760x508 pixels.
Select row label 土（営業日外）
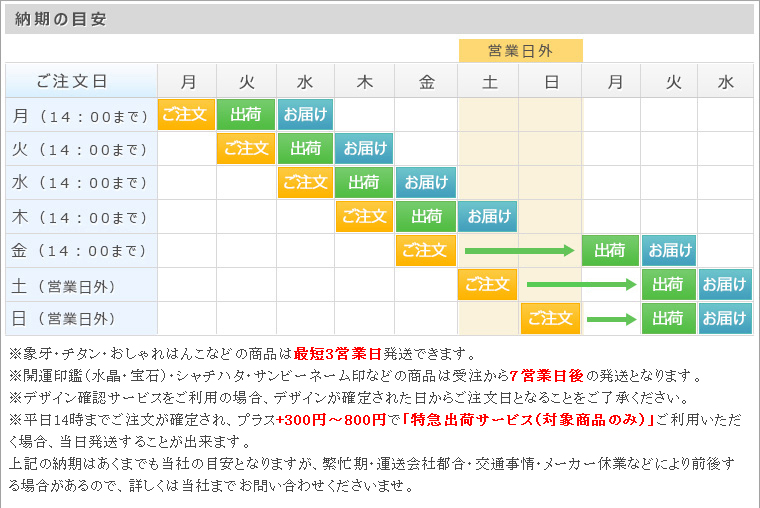81,285
